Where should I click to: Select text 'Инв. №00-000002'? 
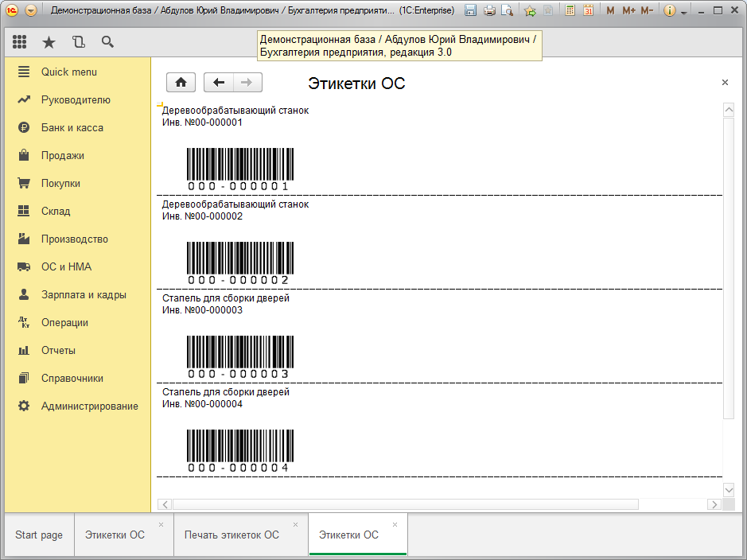point(202,216)
